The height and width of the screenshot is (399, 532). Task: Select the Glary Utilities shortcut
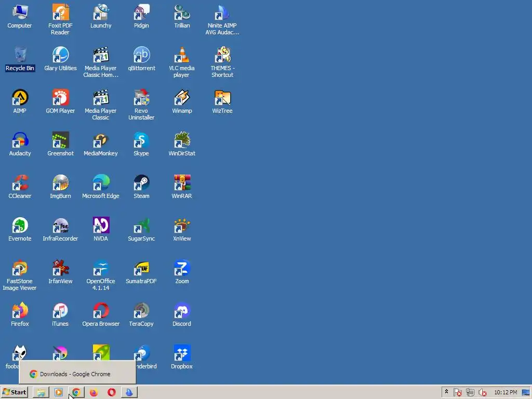[60, 59]
